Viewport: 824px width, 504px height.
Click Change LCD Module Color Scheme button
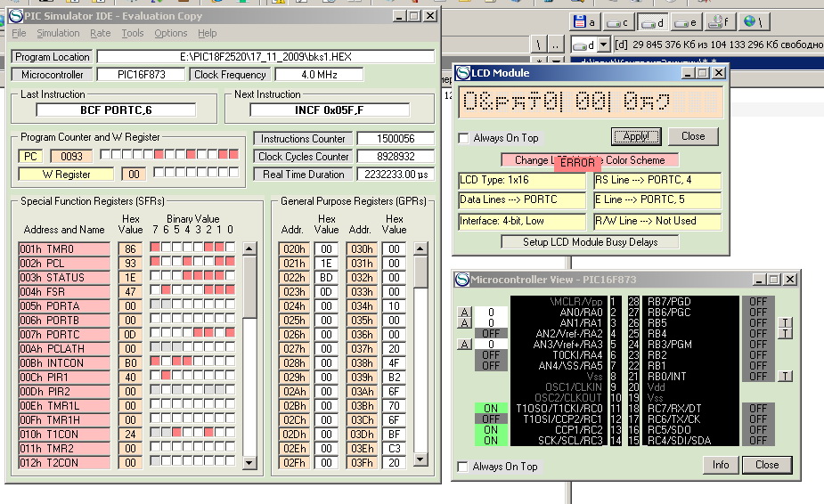coord(590,160)
